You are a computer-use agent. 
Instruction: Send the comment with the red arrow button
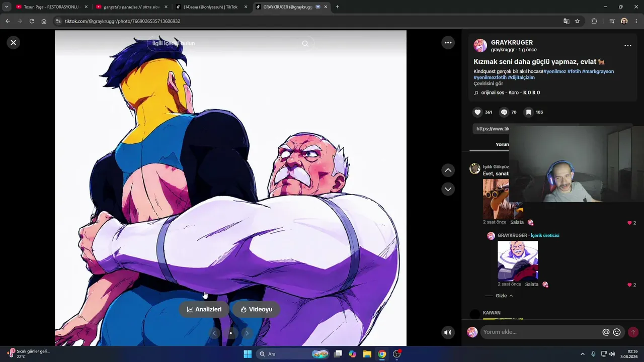coord(633,332)
